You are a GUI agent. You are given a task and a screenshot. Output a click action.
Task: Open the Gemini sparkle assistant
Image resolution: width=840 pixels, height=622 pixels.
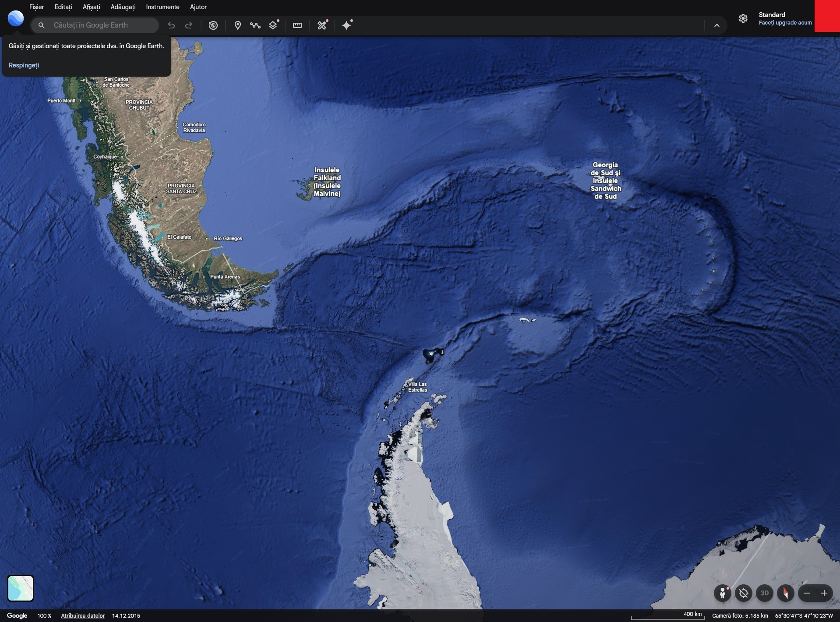click(347, 25)
